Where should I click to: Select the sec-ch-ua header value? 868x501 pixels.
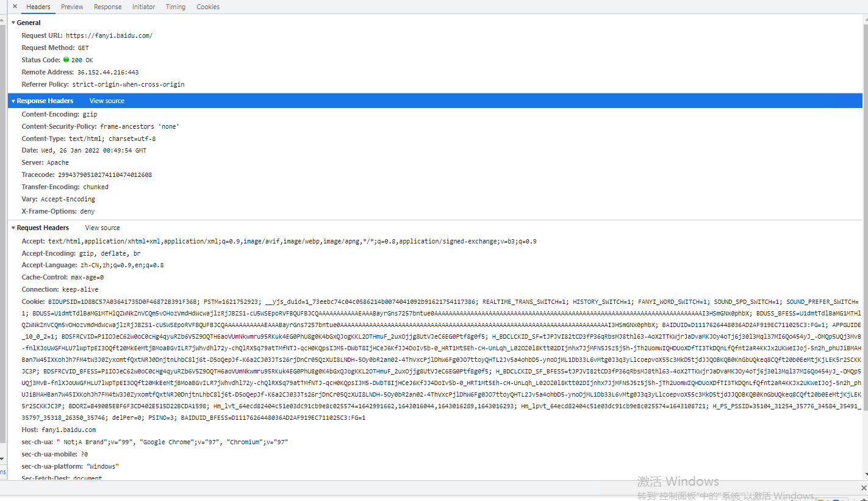[x=172, y=442]
